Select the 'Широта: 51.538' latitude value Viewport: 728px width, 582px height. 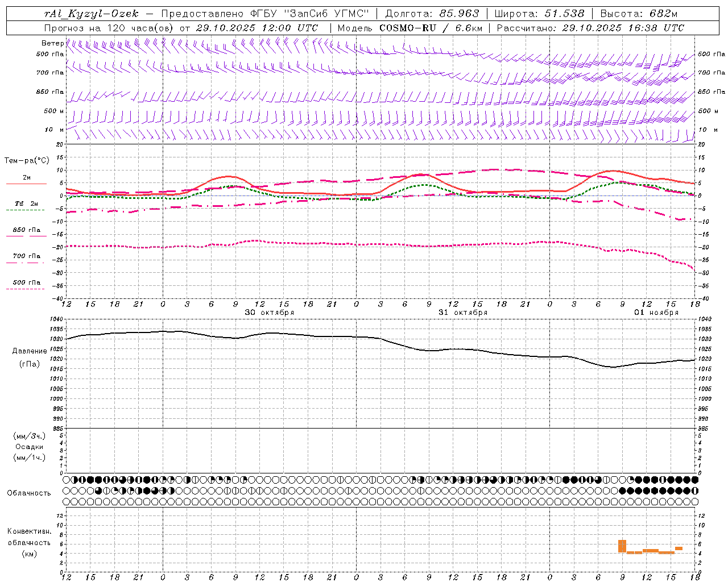pos(539,14)
